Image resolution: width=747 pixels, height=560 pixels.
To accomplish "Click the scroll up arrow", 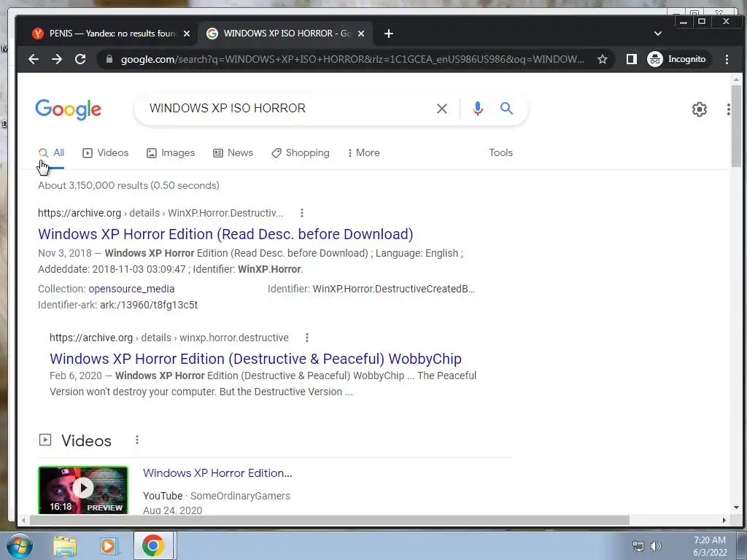I will point(737,79).
